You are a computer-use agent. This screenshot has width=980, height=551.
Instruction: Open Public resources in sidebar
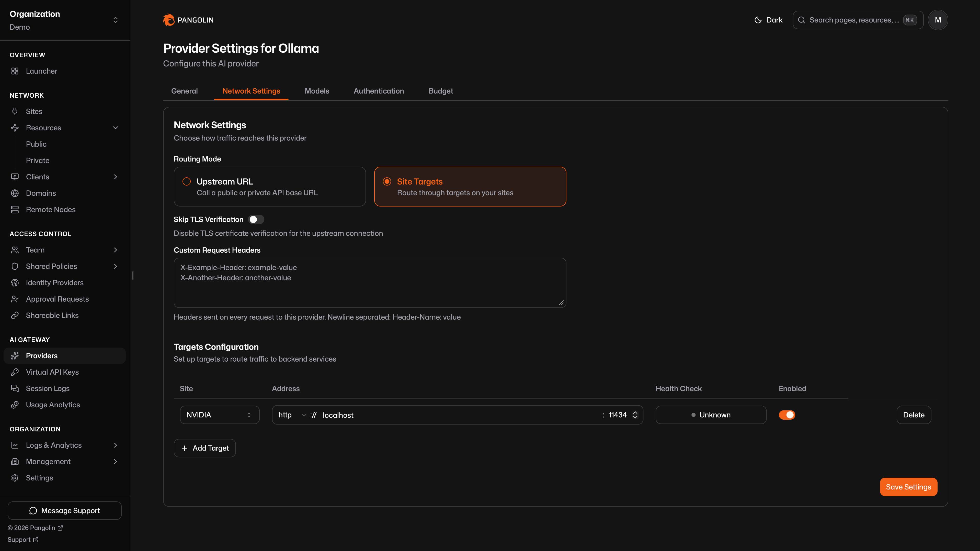[x=36, y=144]
